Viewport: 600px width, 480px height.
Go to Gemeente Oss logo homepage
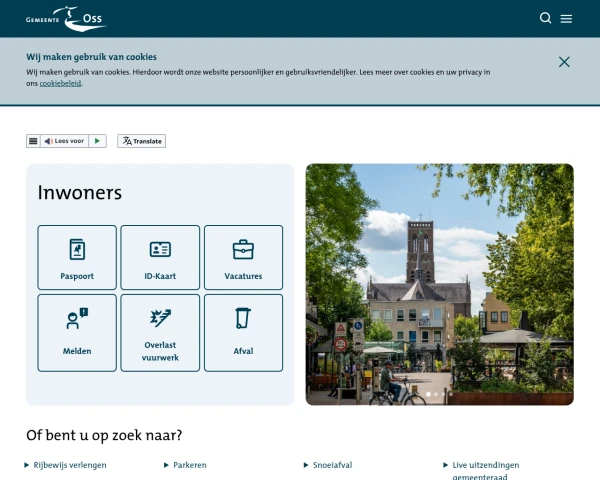[x=66, y=19]
